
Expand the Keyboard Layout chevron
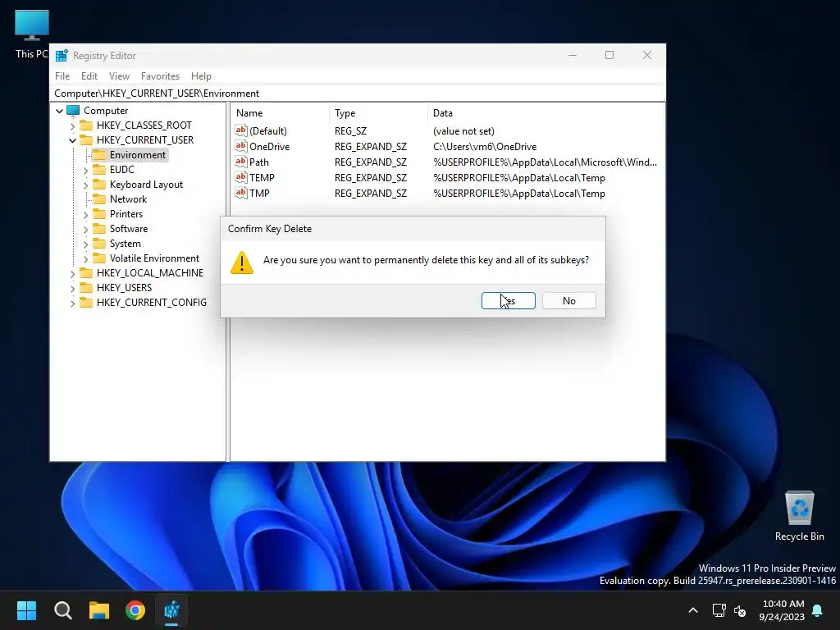pyautogui.click(x=85, y=185)
